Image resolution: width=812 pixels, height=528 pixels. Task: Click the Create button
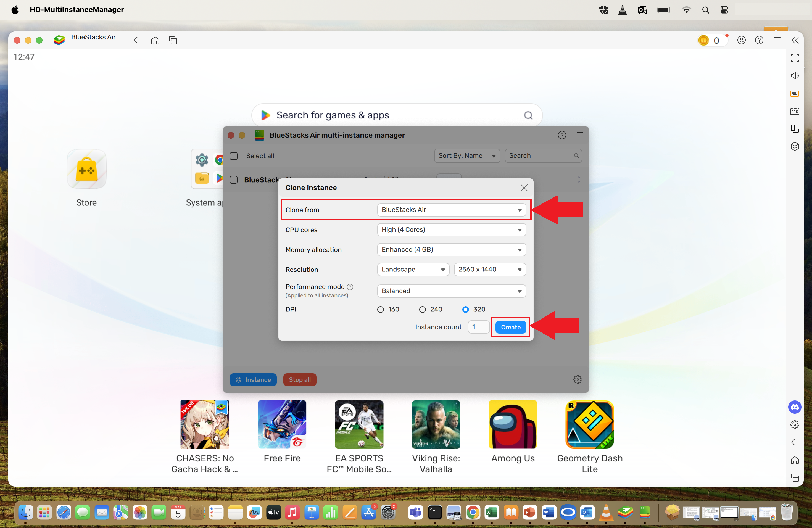510,327
